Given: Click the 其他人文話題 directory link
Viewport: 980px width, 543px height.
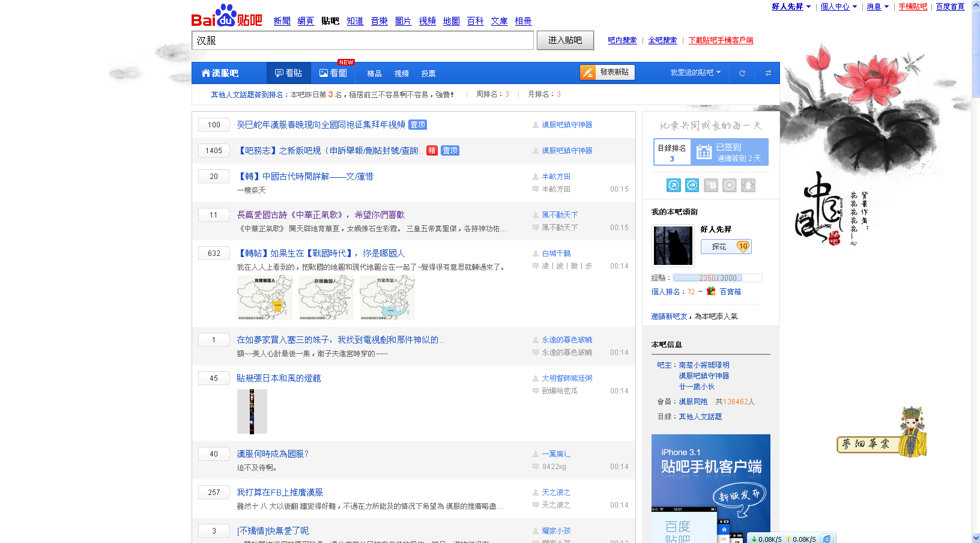Looking at the screenshot, I should tap(700, 417).
